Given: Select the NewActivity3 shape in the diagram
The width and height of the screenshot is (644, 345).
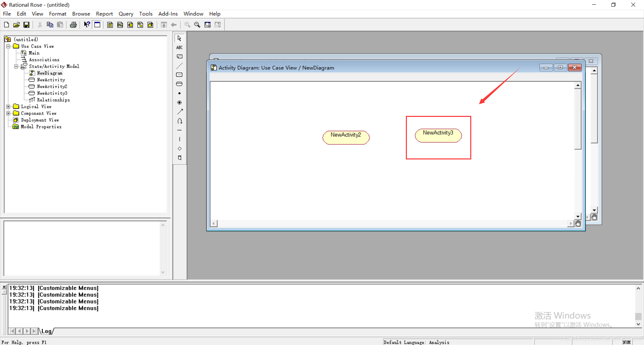Looking at the screenshot, I should (438, 135).
